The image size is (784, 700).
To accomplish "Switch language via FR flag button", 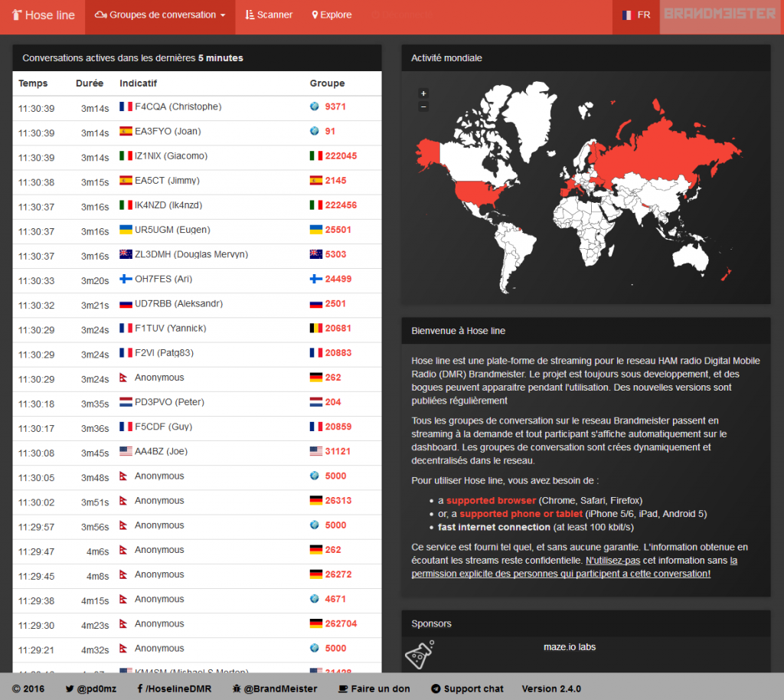I will coord(636,15).
